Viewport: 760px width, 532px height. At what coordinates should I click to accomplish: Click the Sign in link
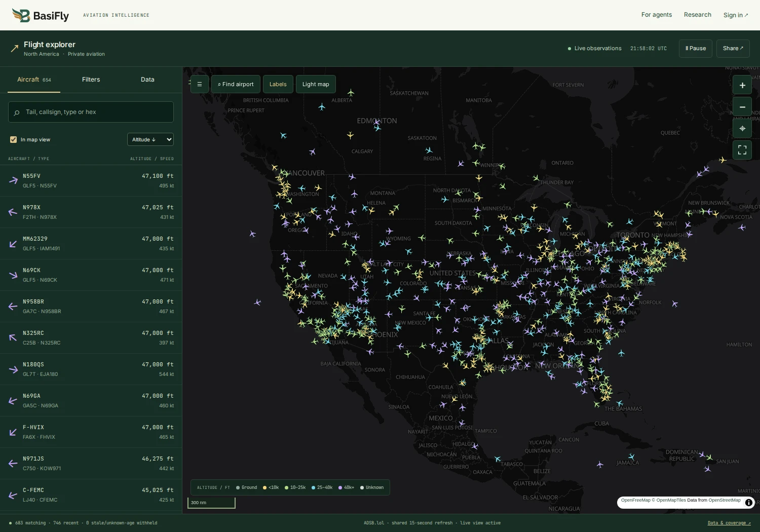[x=736, y=15]
